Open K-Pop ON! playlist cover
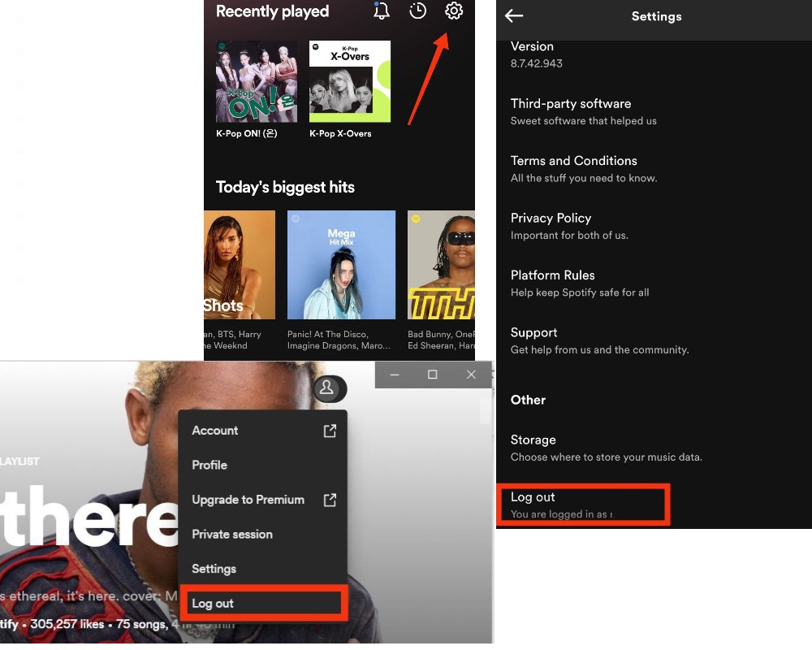The height and width of the screenshot is (650, 812). coord(257,81)
